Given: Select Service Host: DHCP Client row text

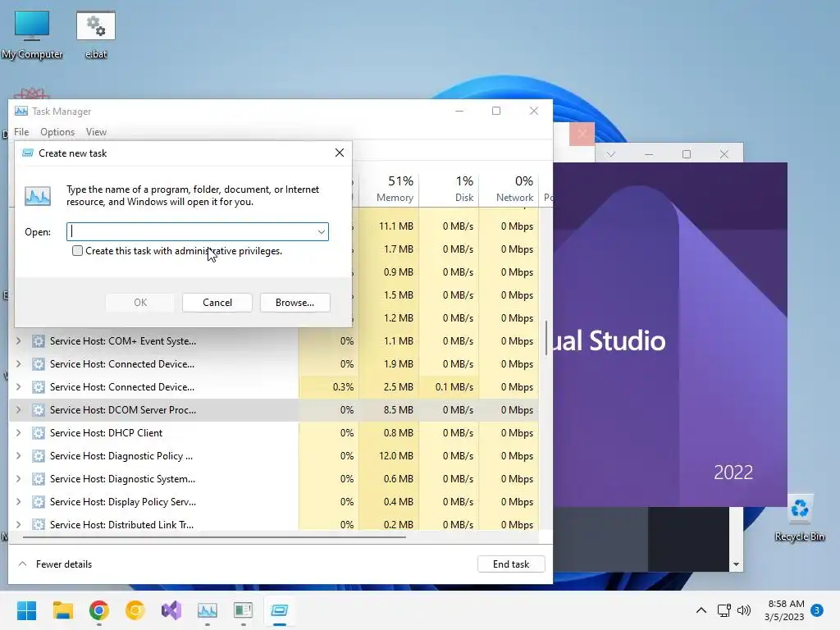Looking at the screenshot, I should 106,433.
